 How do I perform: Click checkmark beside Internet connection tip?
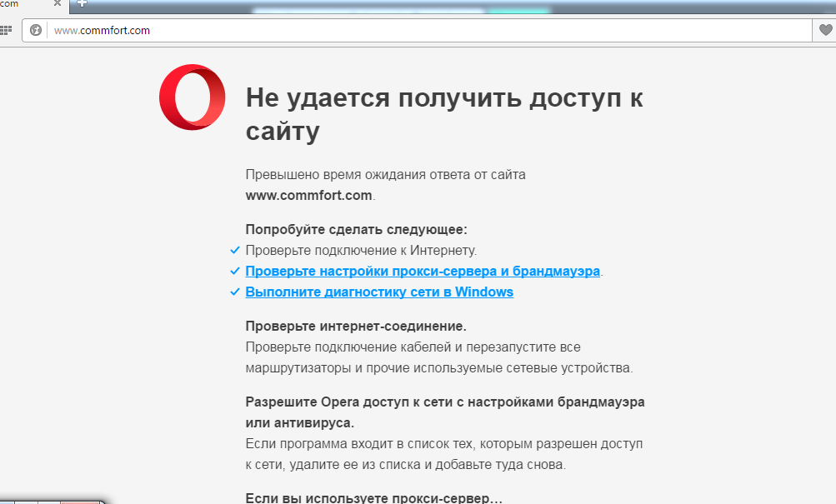pyautogui.click(x=234, y=250)
